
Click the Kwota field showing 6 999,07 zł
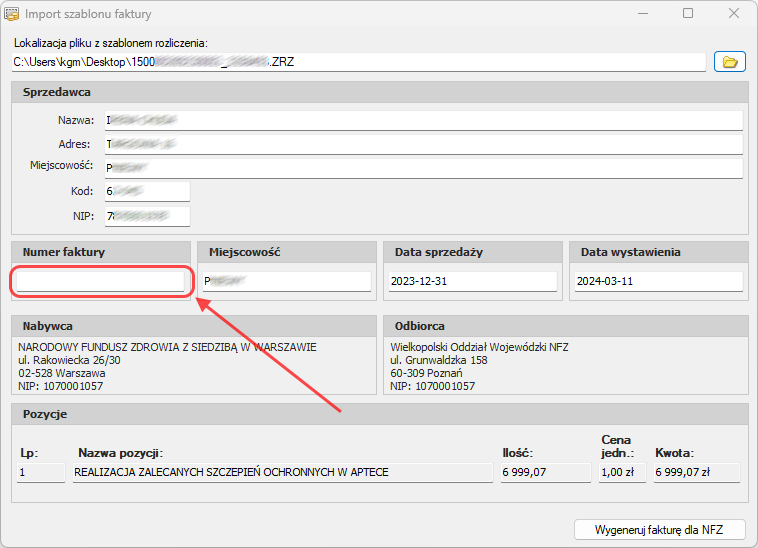(697, 472)
